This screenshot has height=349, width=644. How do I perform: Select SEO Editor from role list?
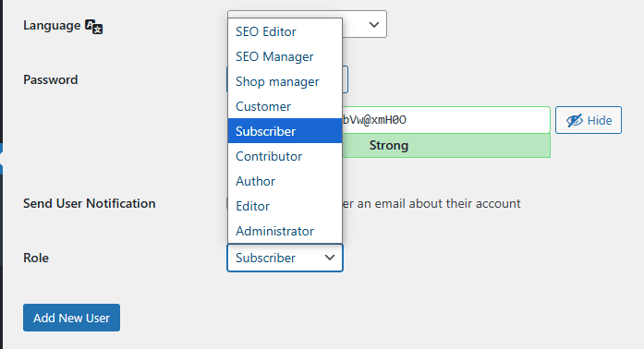click(x=285, y=31)
